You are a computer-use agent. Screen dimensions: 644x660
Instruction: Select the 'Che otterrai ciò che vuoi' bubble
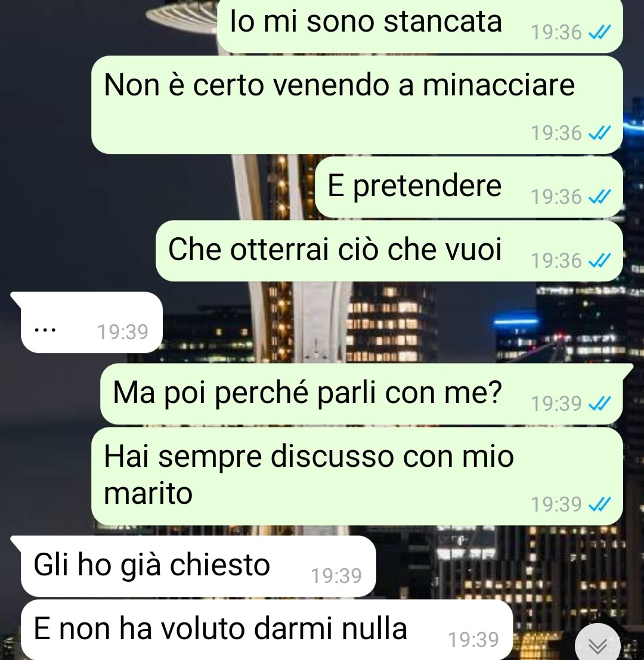[x=389, y=250]
